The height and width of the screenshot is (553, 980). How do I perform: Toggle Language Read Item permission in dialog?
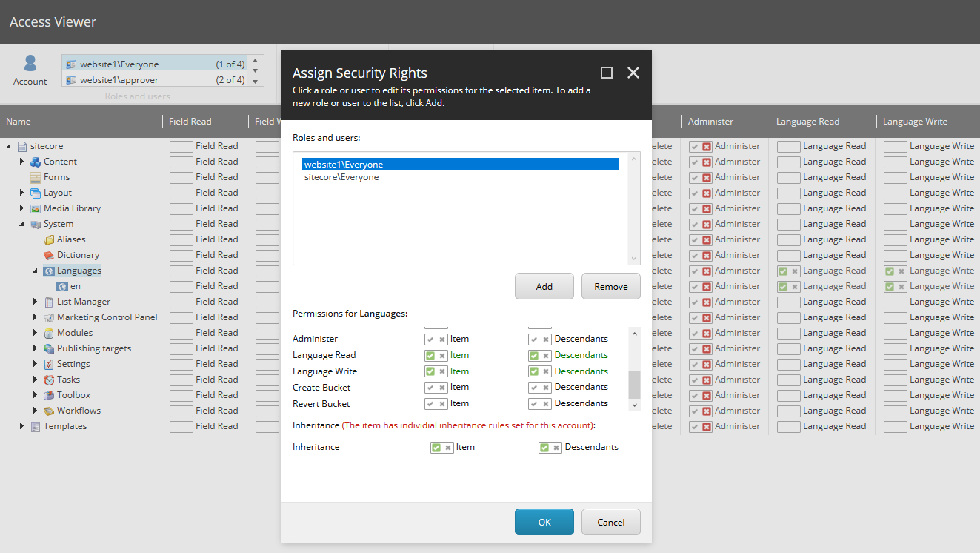click(x=430, y=355)
